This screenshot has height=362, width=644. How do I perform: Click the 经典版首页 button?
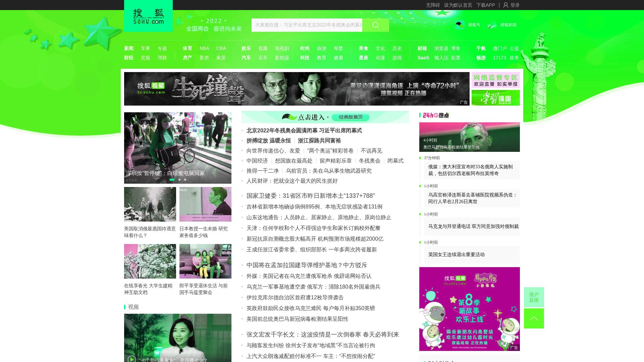(351, 117)
